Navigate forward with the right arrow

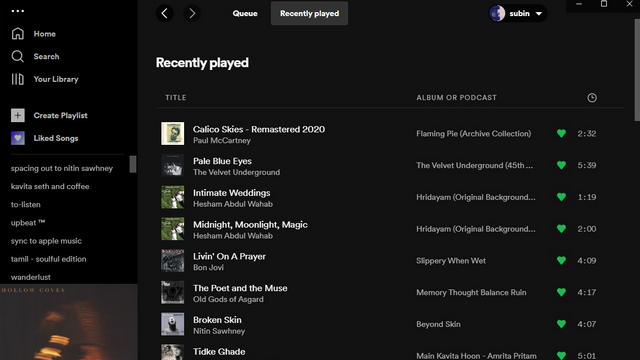pyautogui.click(x=192, y=13)
